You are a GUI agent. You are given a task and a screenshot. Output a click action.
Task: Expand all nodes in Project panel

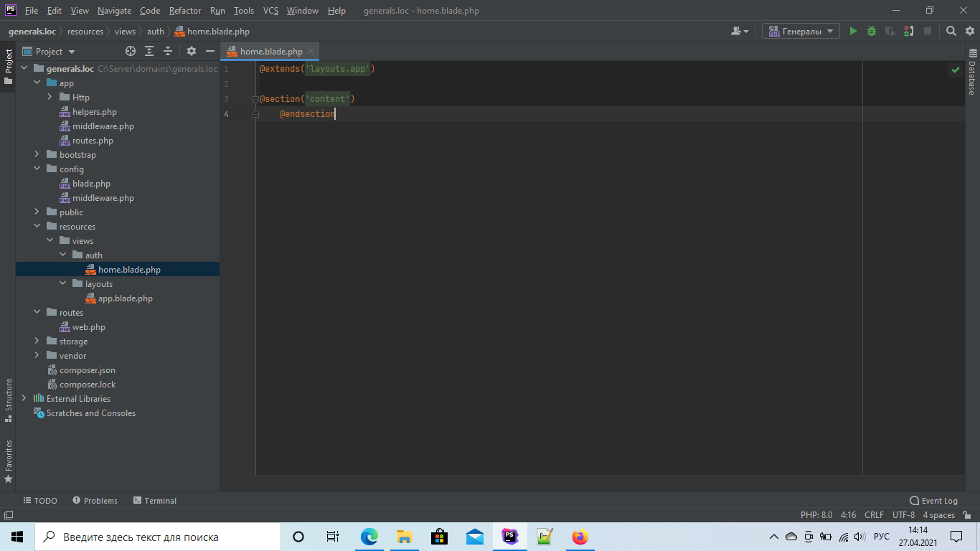pyautogui.click(x=149, y=51)
